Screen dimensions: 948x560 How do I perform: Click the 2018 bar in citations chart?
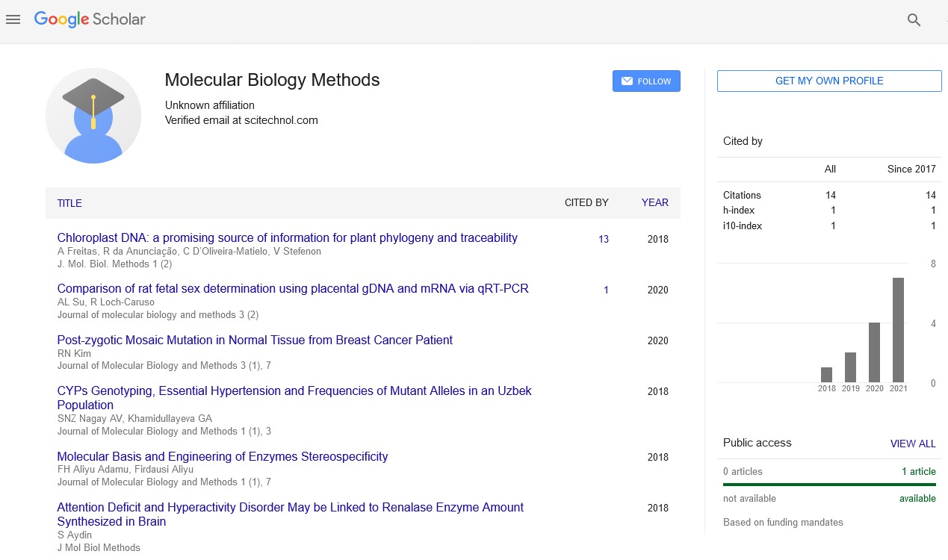pyautogui.click(x=827, y=375)
